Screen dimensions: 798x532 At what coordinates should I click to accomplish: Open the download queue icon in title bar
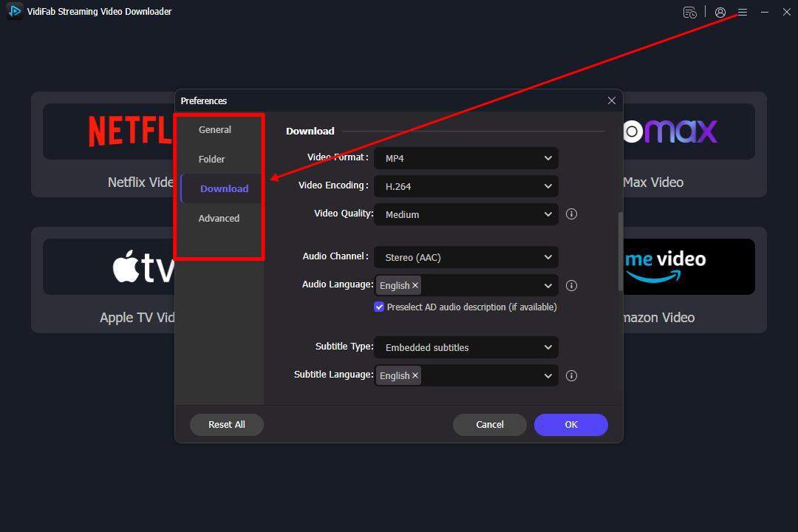coord(689,13)
